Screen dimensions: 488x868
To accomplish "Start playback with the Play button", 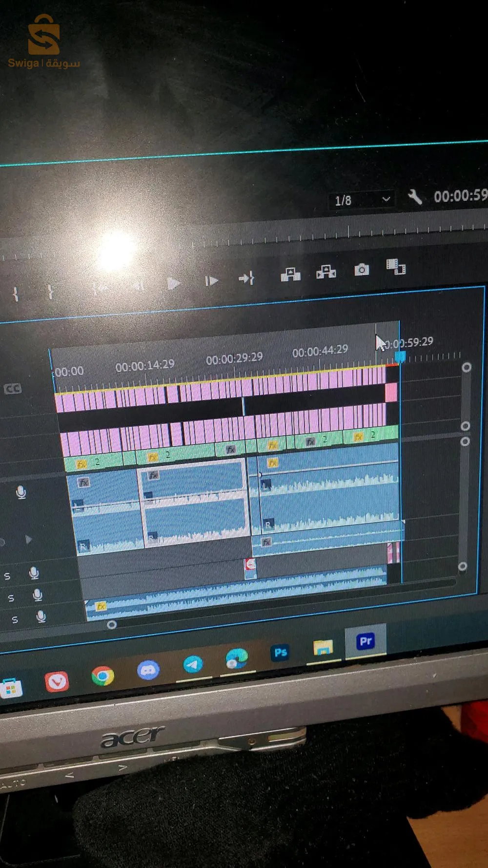I will coord(173,283).
